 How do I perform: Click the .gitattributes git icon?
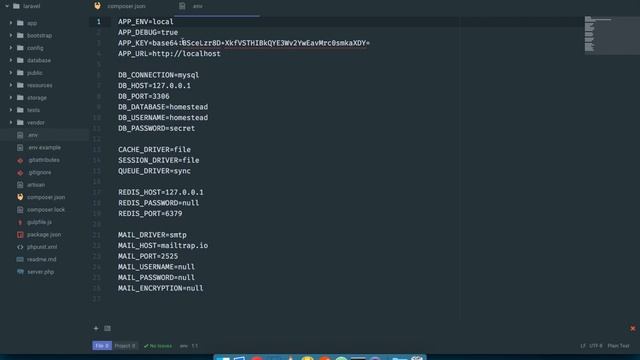pos(20,160)
